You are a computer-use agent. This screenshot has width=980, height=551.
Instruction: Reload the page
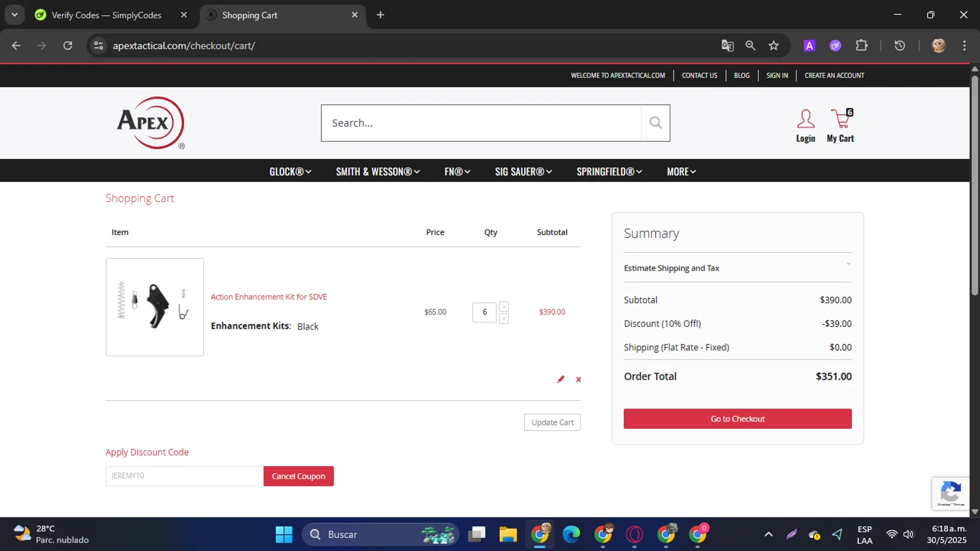[68, 45]
